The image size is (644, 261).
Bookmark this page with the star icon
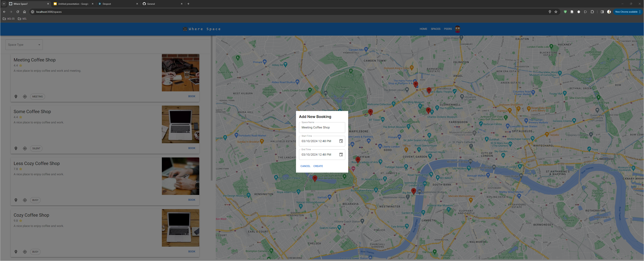[x=556, y=12]
